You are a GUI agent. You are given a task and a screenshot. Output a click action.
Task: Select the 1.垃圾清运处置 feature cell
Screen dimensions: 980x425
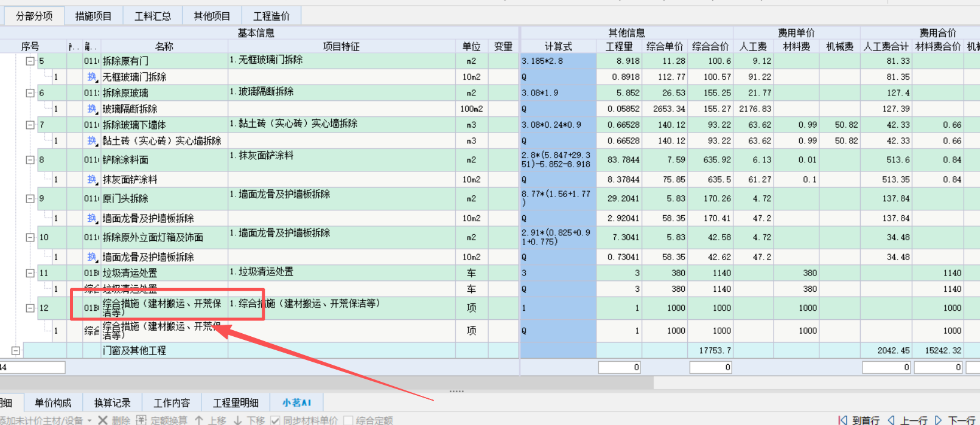point(341,272)
